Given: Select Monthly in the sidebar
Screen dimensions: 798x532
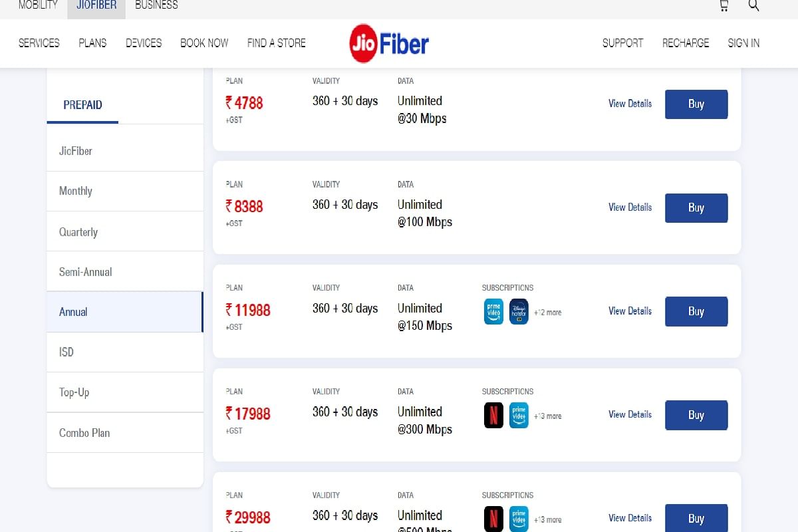Looking at the screenshot, I should pyautogui.click(x=75, y=191).
